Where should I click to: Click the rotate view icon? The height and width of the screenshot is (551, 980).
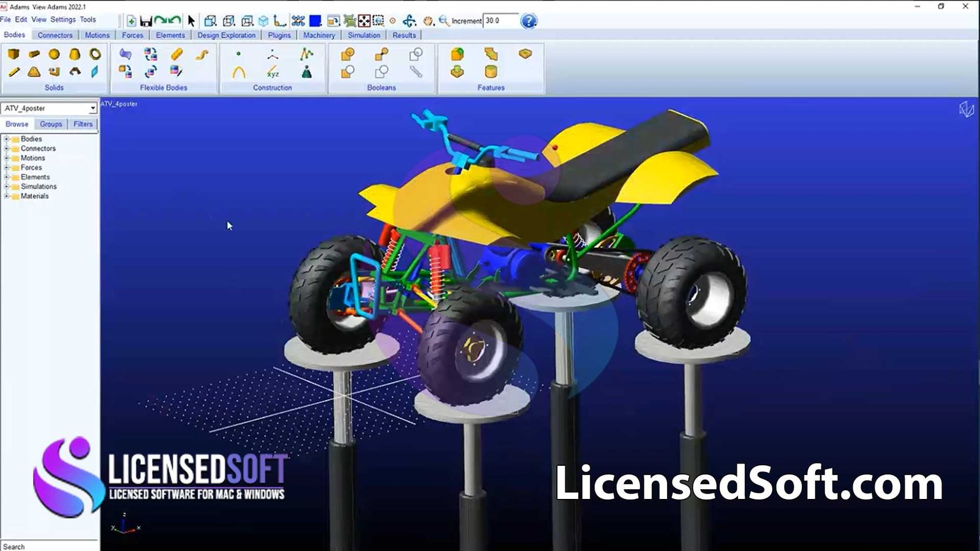(409, 21)
